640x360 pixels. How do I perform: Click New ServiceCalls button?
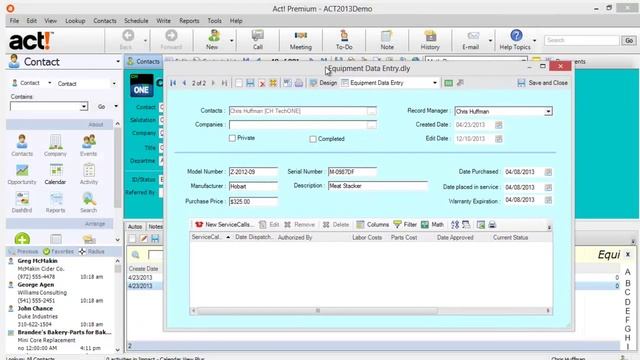(x=224, y=224)
